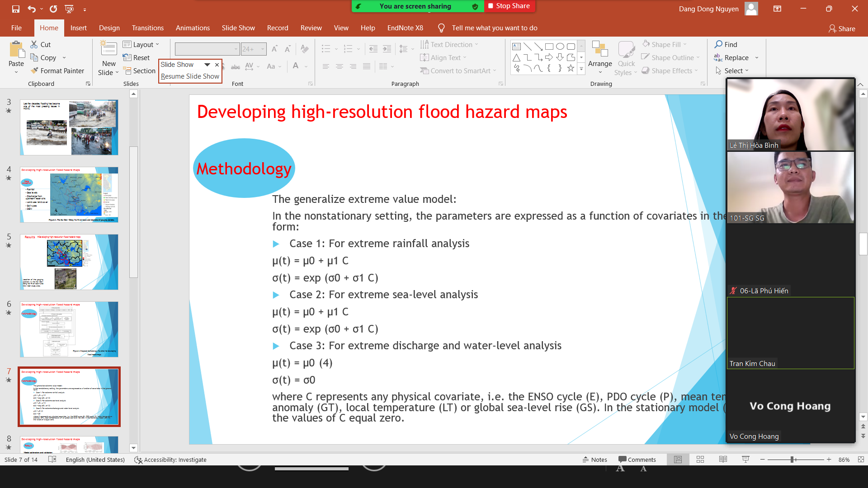Select the oval shape in Drawing gallery
This screenshot has height=488, width=868.
[560, 46]
